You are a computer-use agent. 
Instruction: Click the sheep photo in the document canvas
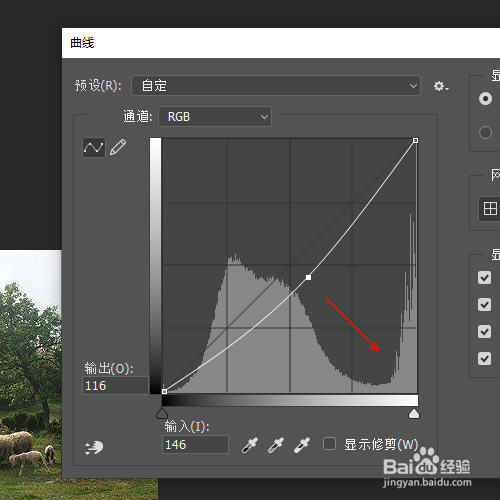click(31, 375)
